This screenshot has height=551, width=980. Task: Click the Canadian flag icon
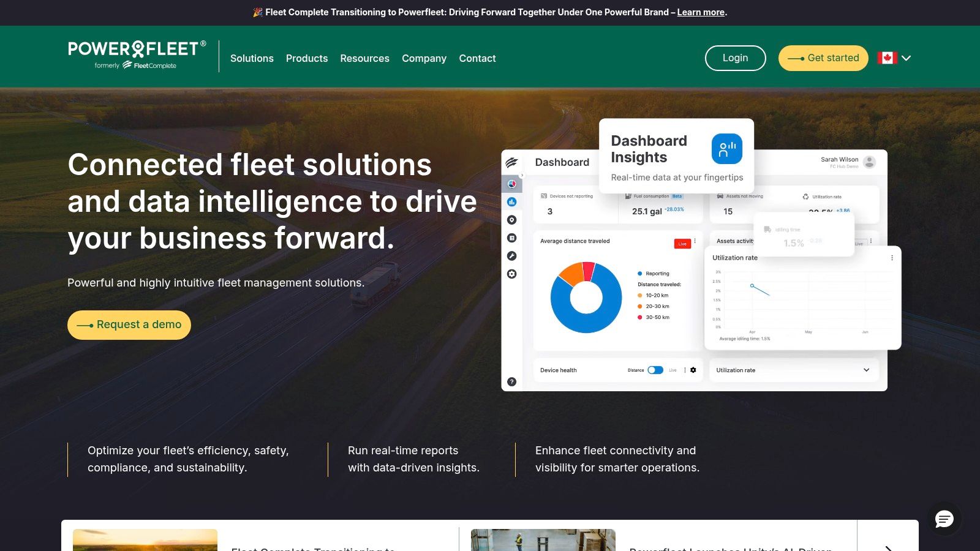pyautogui.click(x=887, y=58)
